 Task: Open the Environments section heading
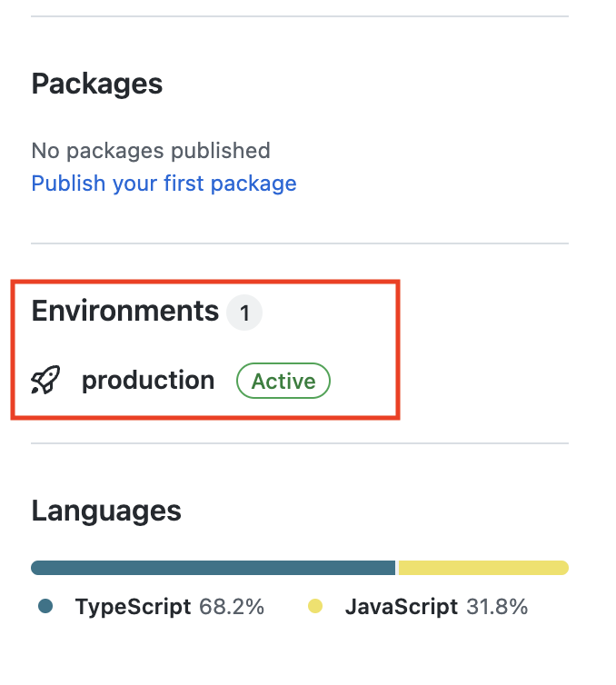pos(124,312)
